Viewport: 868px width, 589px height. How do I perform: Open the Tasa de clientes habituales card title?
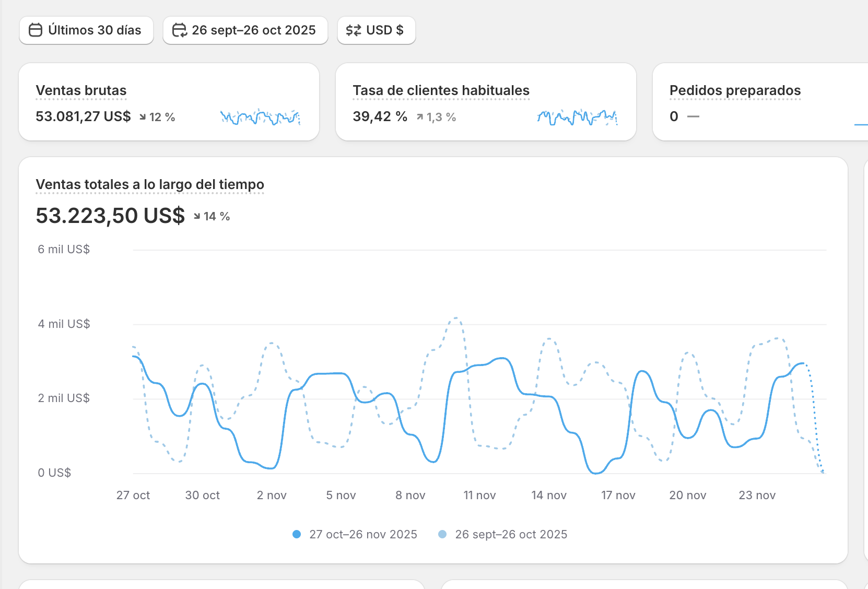441,90
